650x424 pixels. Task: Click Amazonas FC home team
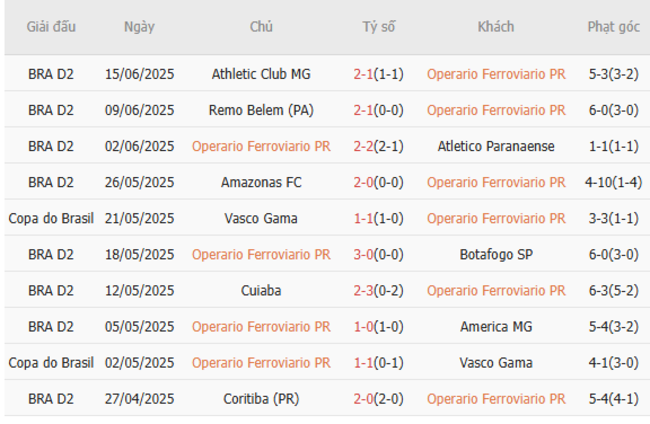(261, 182)
